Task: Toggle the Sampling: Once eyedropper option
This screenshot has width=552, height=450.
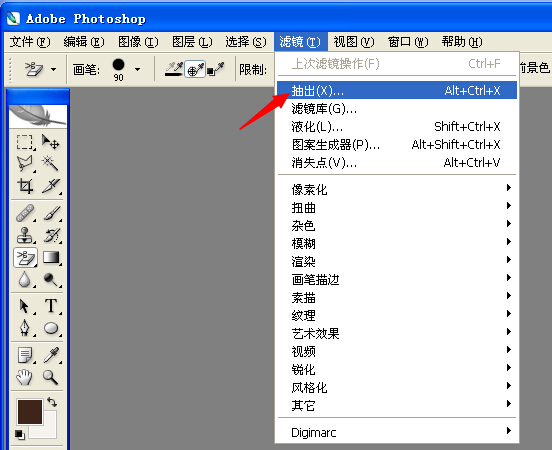Action: pyautogui.click(x=195, y=69)
